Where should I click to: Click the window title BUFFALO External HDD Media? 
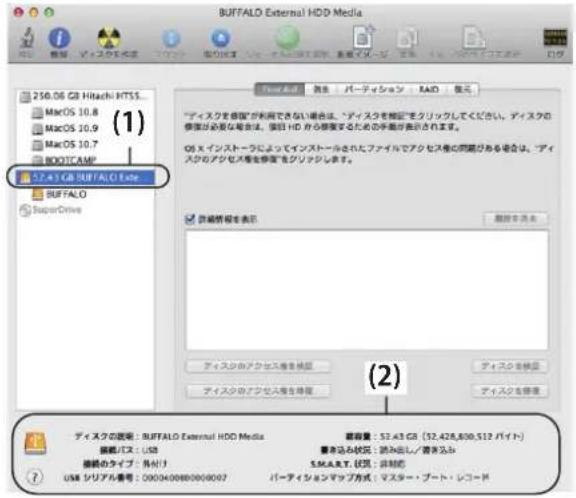tap(290, 12)
